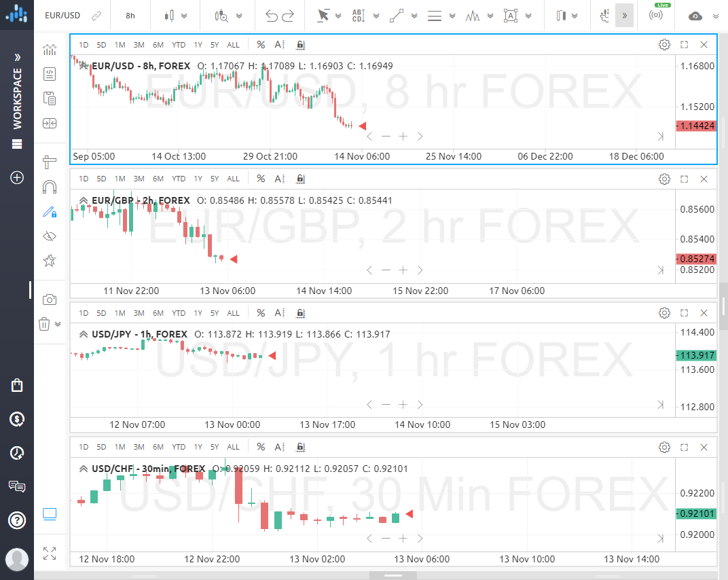Open the 8h timeframe dropdown
The width and height of the screenshot is (728, 580).
[x=130, y=15]
